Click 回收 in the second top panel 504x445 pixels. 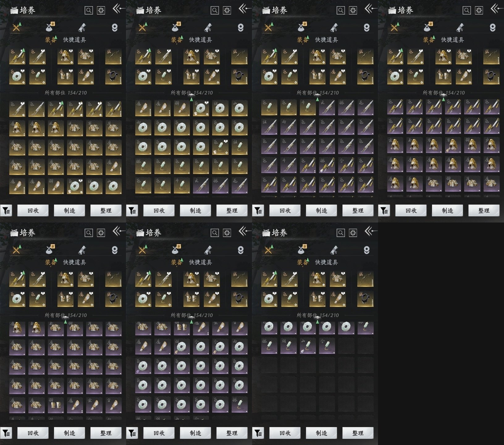click(x=159, y=210)
